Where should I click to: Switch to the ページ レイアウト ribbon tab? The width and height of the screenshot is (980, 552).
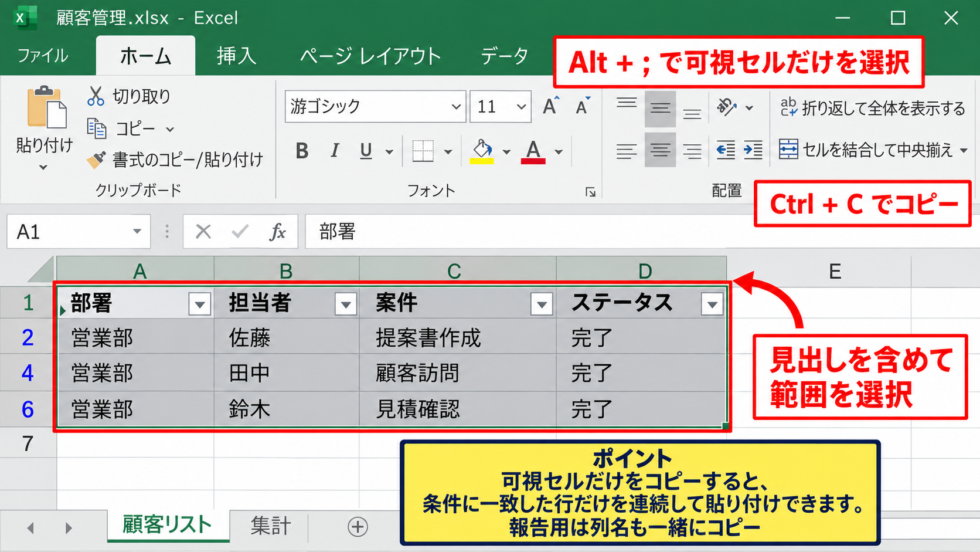coord(370,56)
